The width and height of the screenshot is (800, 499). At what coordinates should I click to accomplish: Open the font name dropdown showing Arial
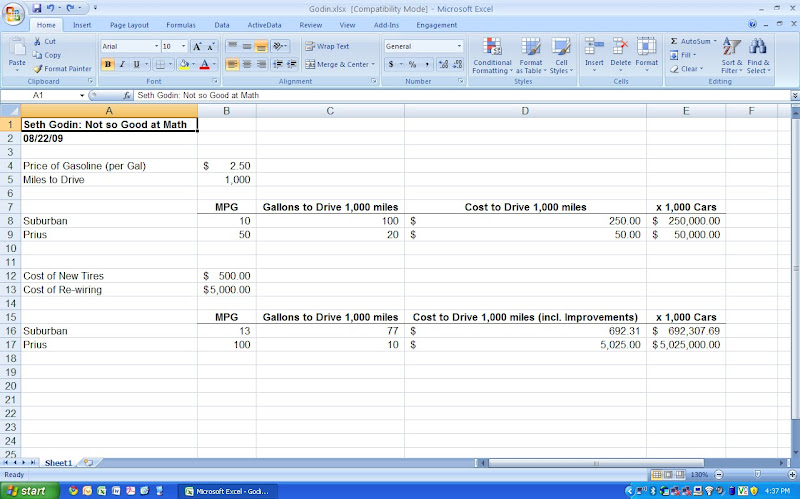coord(157,46)
